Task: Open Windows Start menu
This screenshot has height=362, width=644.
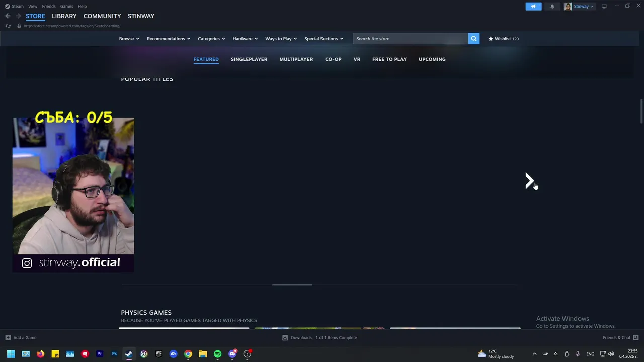Action: tap(11, 354)
